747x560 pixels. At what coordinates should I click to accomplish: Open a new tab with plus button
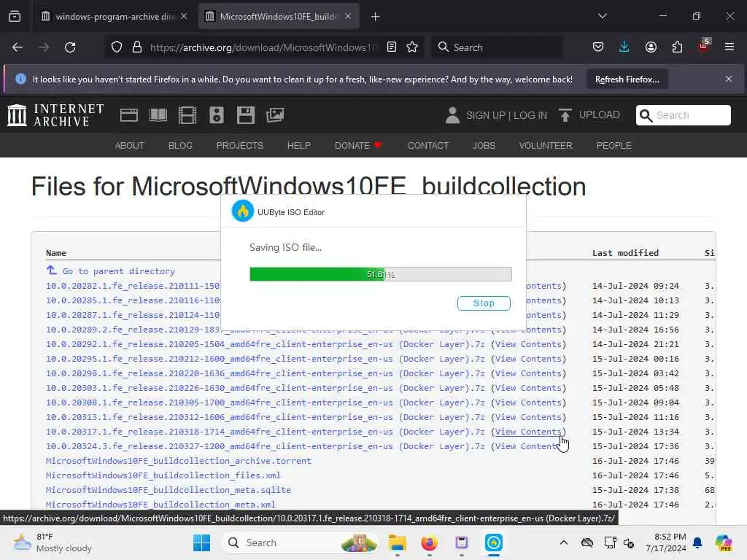click(x=376, y=17)
